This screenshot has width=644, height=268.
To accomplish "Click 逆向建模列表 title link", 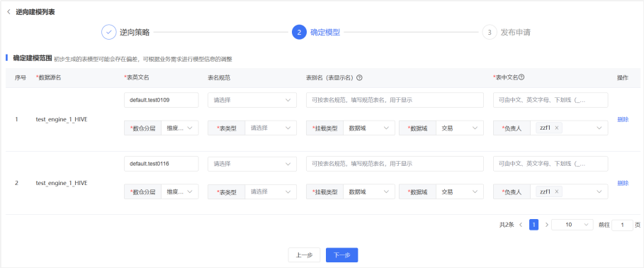I will [x=35, y=12].
